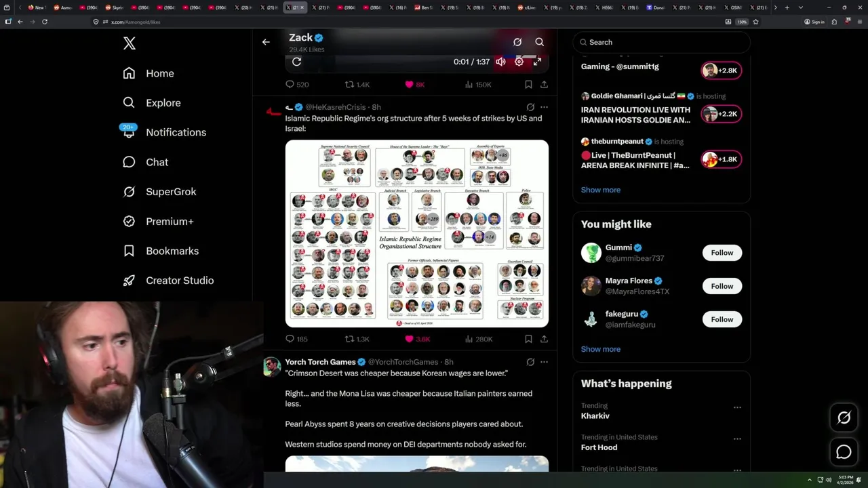
Task: Open the regime org structure image
Action: tap(417, 234)
